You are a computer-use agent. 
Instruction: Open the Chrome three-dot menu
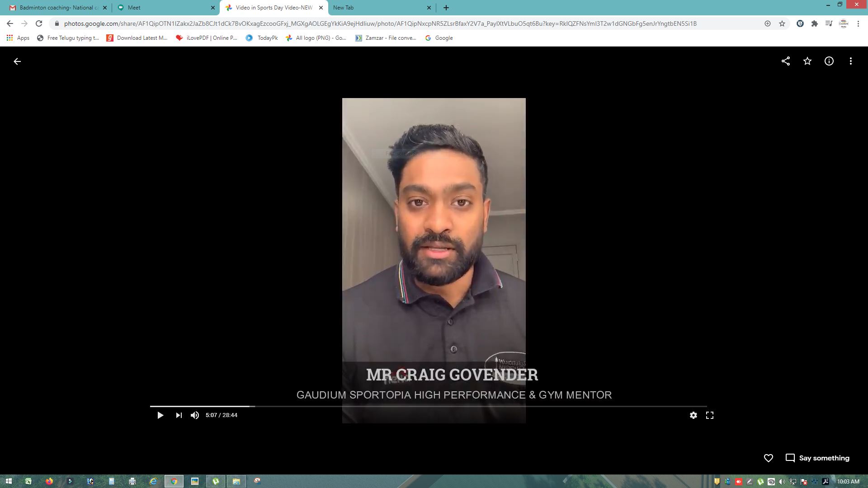[x=858, y=23]
